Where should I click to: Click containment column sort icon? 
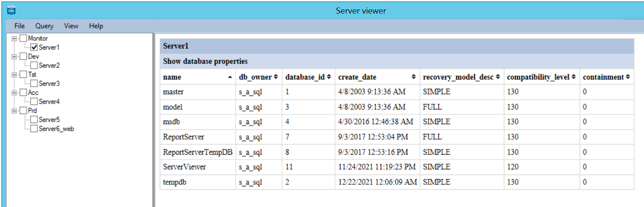coord(628,77)
